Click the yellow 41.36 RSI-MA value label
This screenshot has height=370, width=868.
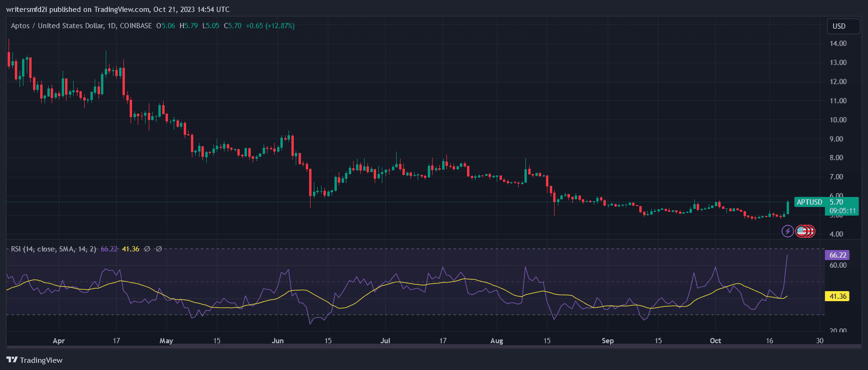point(837,296)
